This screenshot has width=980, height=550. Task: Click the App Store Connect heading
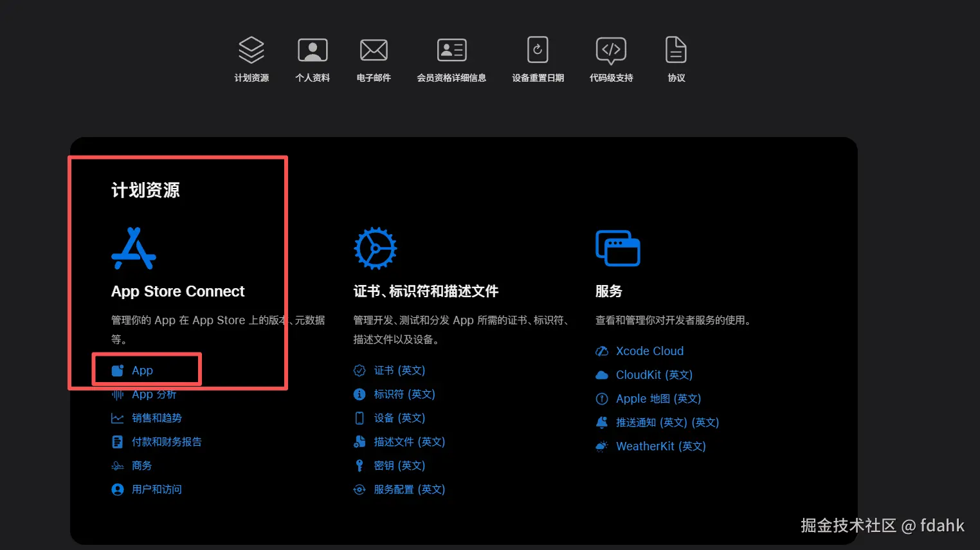point(178,291)
